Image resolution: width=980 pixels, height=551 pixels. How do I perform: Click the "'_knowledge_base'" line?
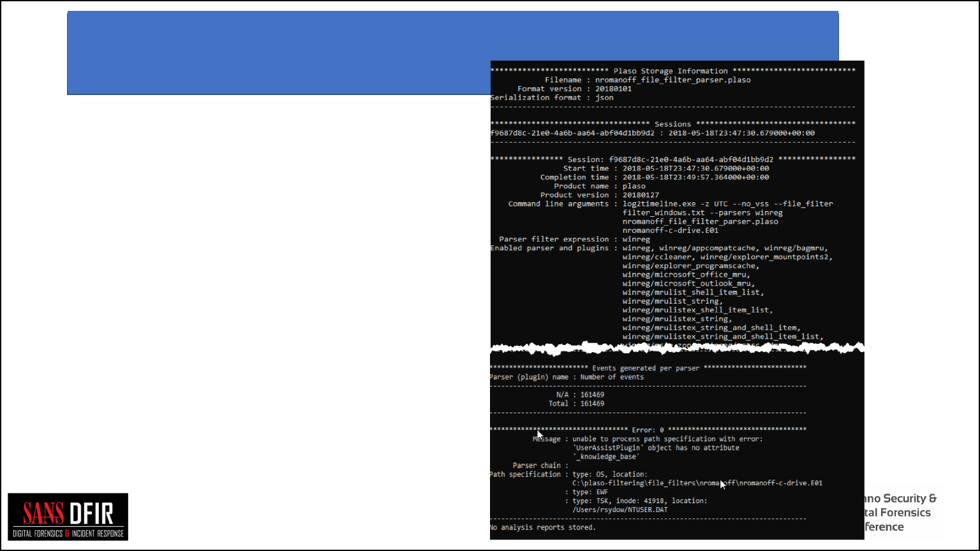[x=606, y=457]
